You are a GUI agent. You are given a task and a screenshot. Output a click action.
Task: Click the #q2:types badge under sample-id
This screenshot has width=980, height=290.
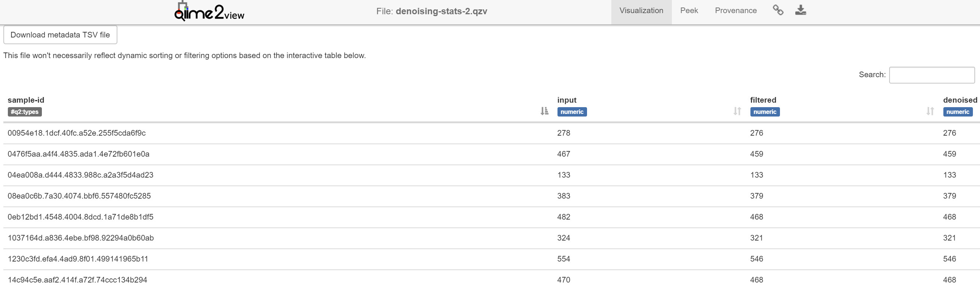pyautogui.click(x=25, y=112)
